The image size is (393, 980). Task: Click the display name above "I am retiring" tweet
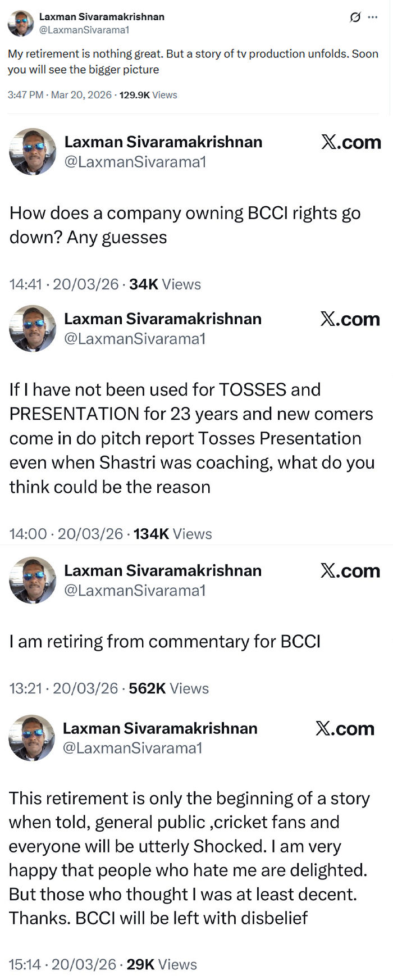coord(163,570)
